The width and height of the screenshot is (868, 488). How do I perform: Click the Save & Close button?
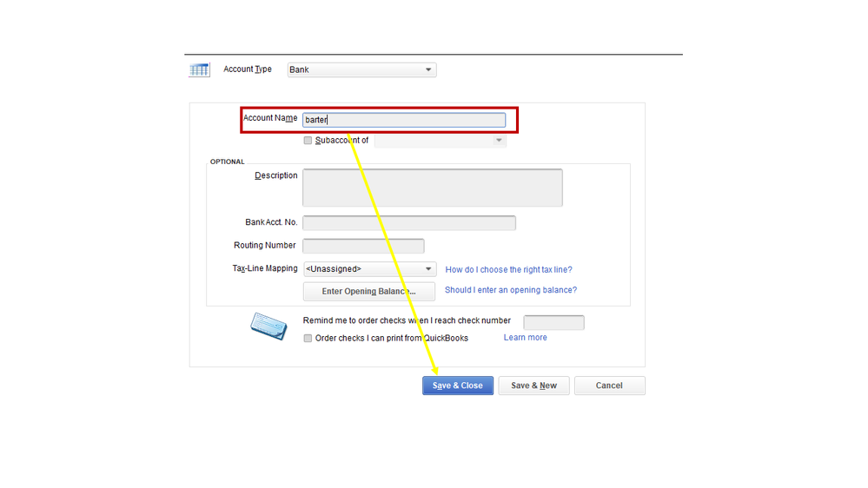coord(458,386)
